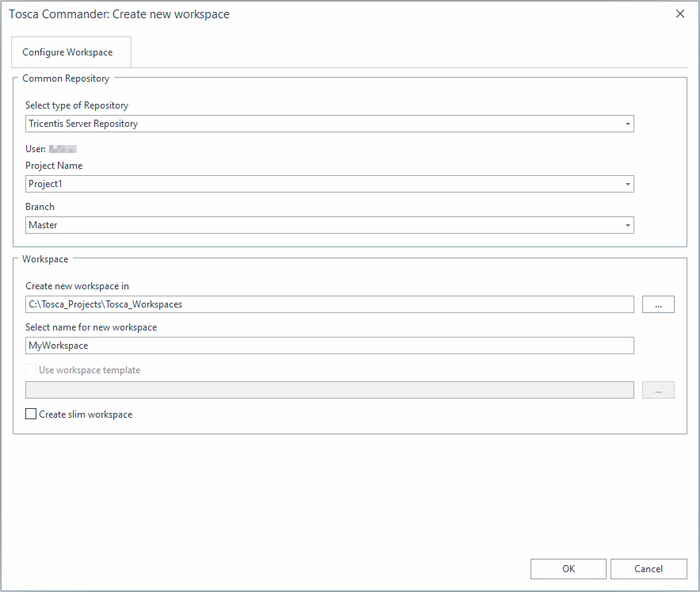Open the Project Name dropdown arrow

(627, 184)
